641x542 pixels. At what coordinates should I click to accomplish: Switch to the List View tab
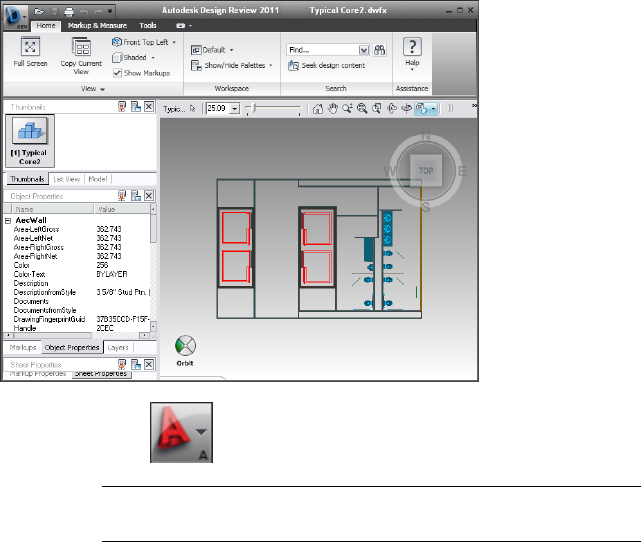coord(66,179)
